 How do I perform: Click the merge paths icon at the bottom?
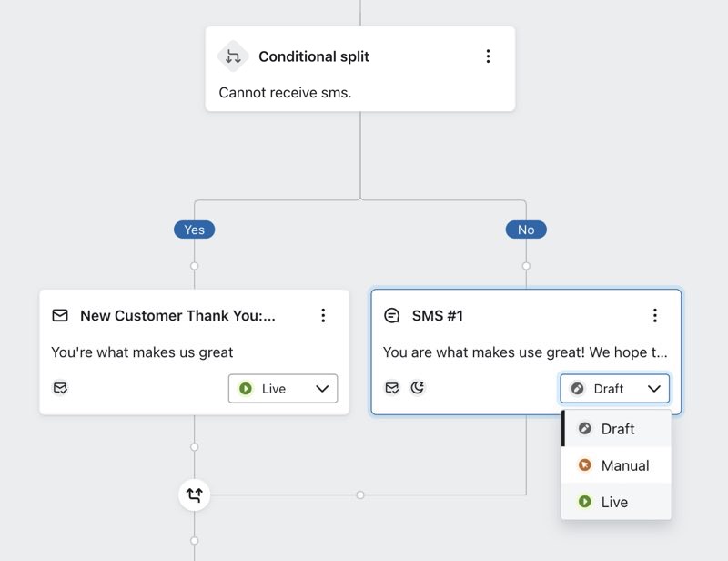194,495
